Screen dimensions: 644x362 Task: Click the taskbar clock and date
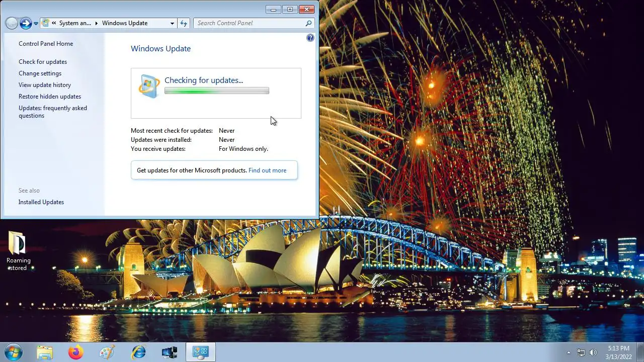618,352
